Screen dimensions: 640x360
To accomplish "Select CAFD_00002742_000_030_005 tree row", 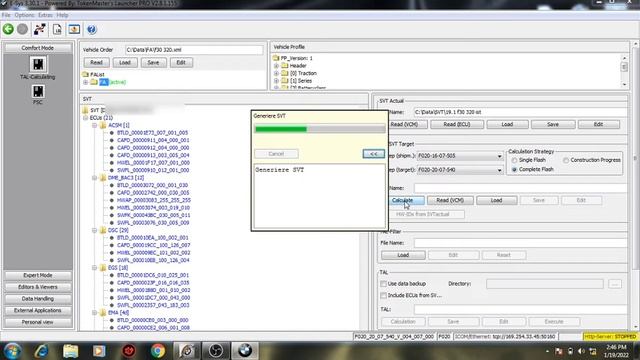I will (153, 193).
